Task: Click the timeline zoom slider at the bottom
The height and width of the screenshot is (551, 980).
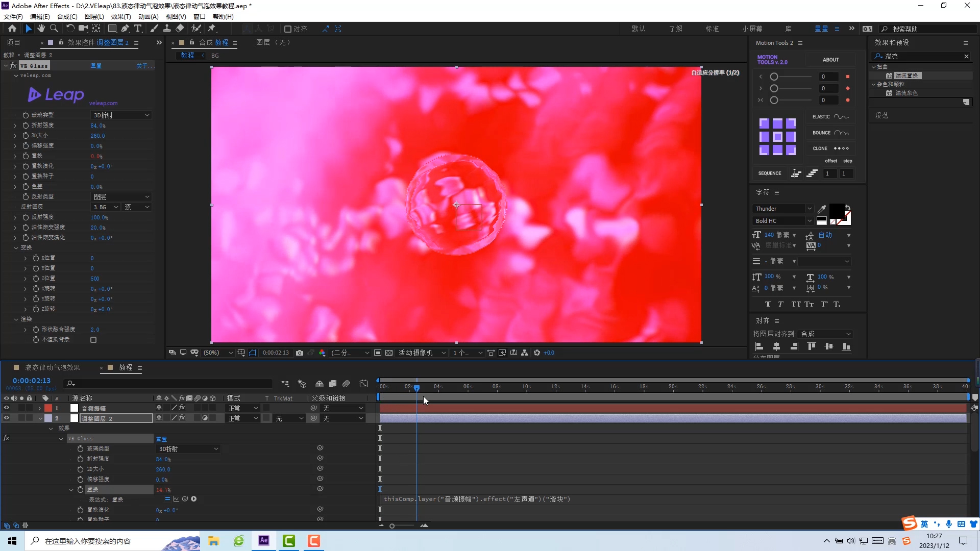Action: [x=392, y=526]
